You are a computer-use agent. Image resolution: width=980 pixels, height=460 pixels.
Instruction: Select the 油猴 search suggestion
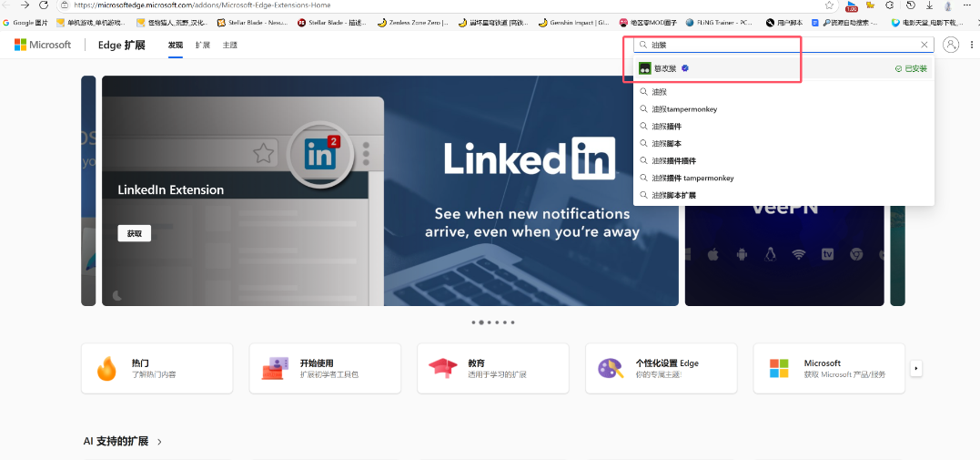click(783, 92)
